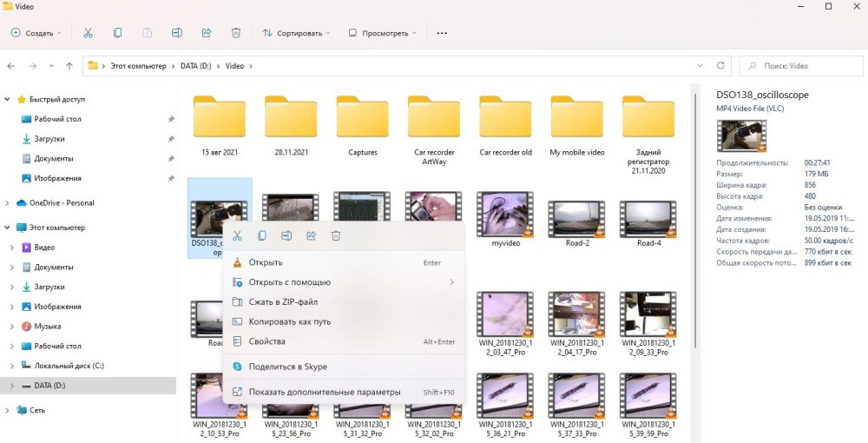Click the delete icon in context menu
Viewport: 868px width, 443px height.
(x=336, y=235)
